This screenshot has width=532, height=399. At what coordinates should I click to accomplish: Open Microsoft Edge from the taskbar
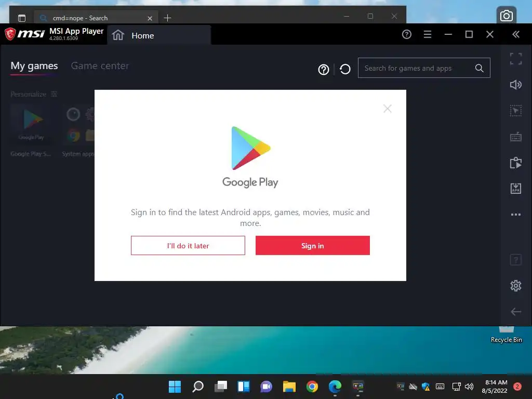tap(335, 386)
